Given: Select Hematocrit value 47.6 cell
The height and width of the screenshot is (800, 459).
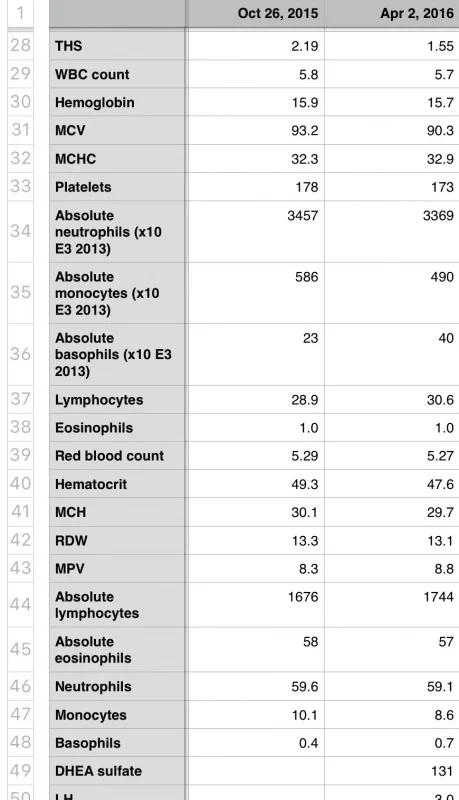Looking at the screenshot, I should 392,484.
